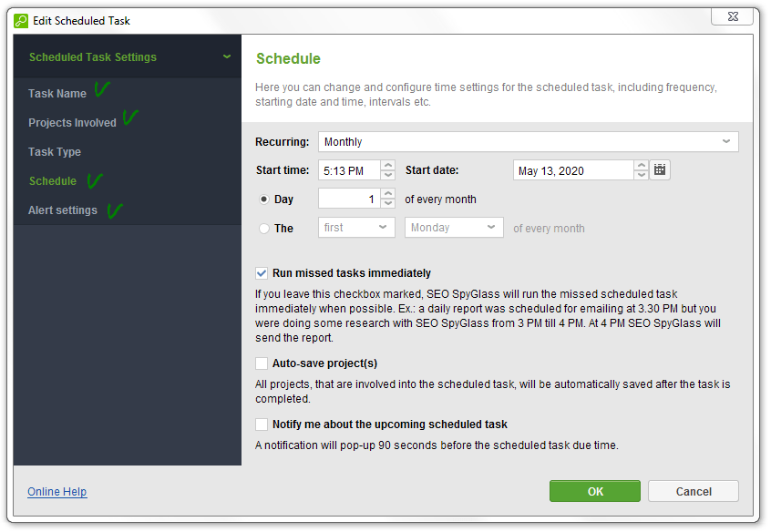Decrease the Day of month number
The height and width of the screenshot is (532, 771).
[x=388, y=203]
